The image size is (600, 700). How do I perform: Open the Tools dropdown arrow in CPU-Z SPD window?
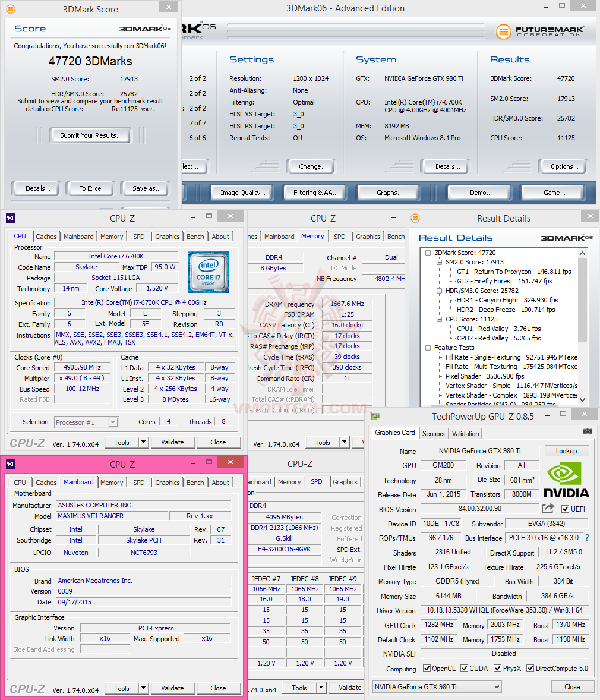(321, 688)
